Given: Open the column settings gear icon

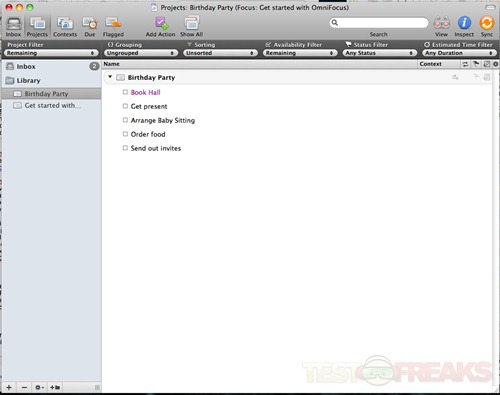Looking at the screenshot, I should click(496, 64).
